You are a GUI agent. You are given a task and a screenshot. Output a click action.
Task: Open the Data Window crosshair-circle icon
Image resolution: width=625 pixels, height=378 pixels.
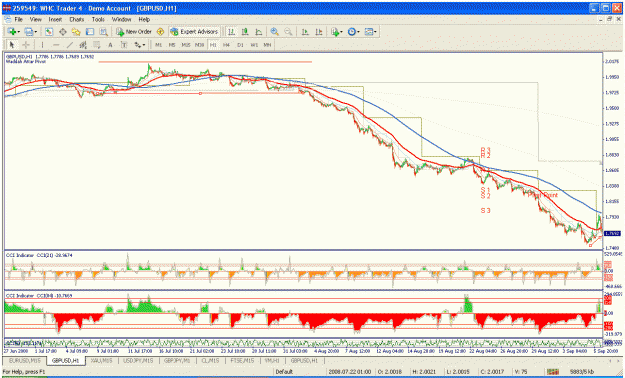pos(63,32)
